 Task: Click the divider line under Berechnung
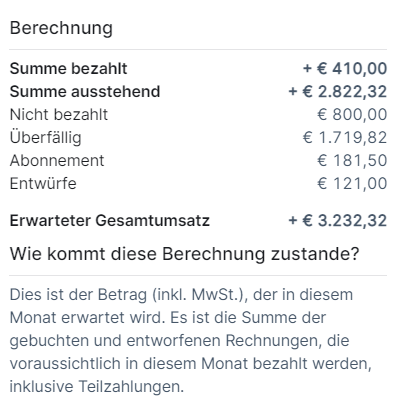point(198,50)
